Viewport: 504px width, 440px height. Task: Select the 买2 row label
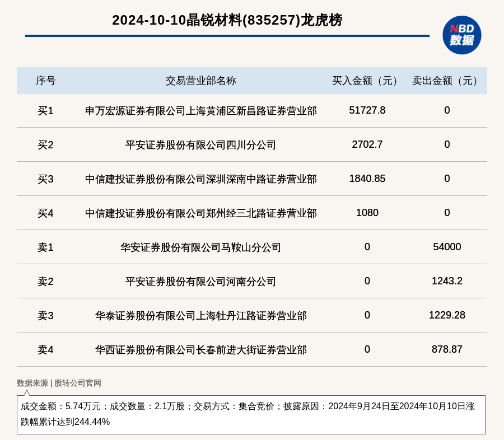46,145
